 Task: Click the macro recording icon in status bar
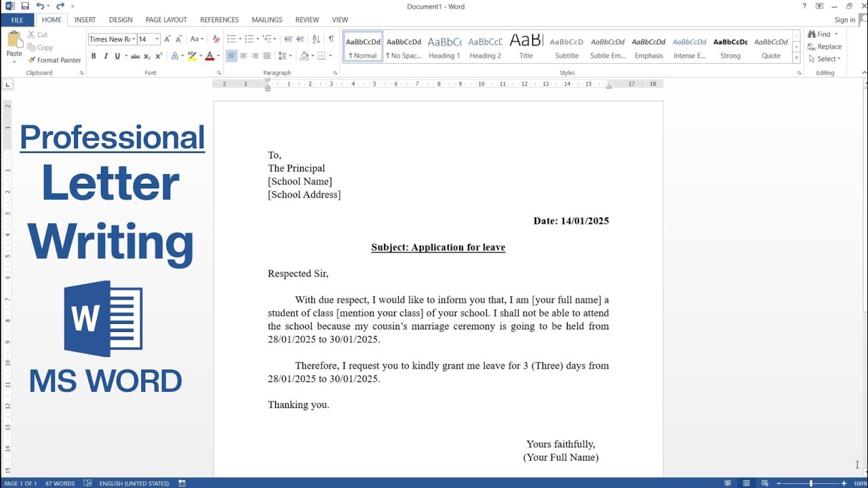pyautogui.click(x=182, y=483)
